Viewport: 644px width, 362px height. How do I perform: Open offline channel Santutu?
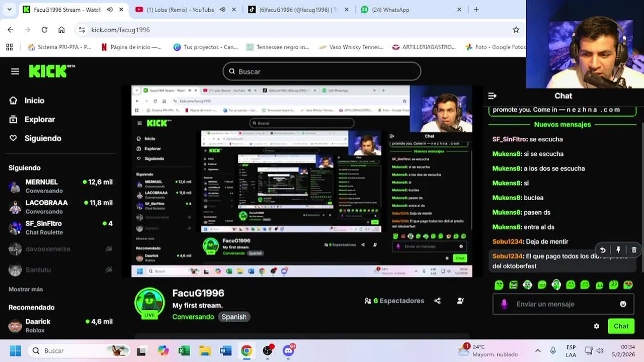[x=60, y=269]
